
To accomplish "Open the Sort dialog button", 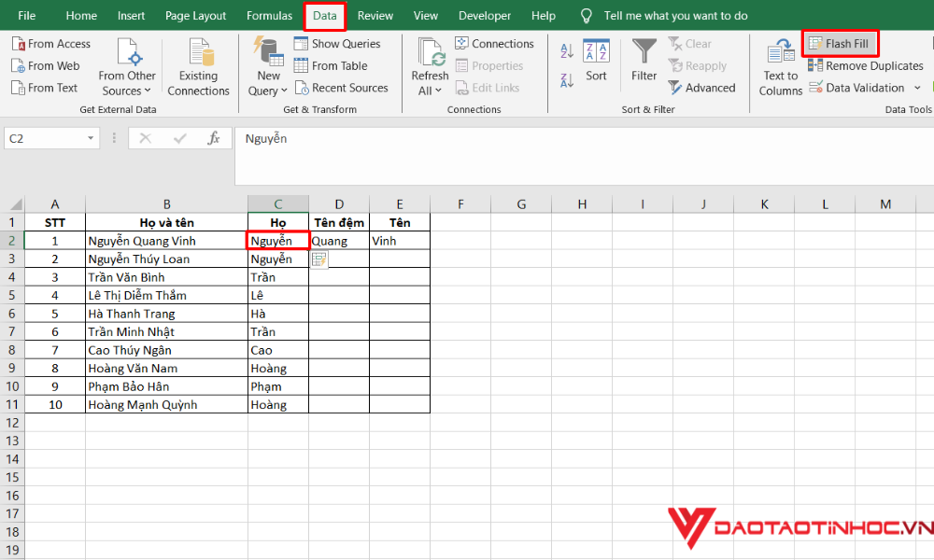I will click(596, 60).
